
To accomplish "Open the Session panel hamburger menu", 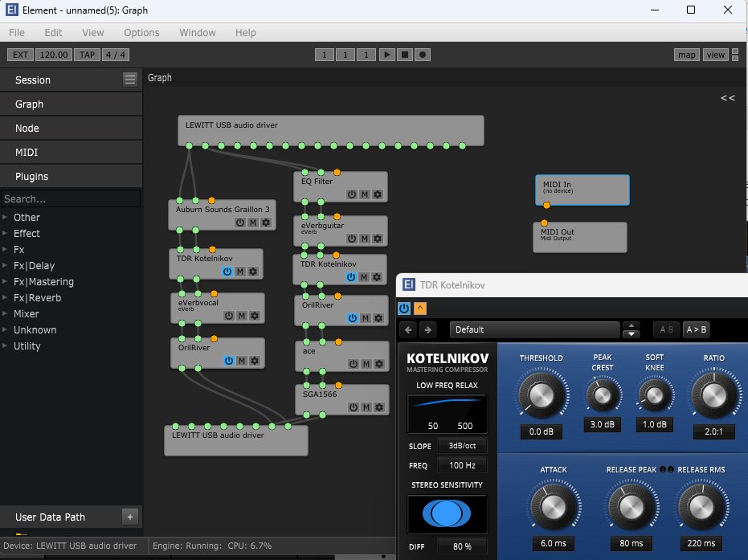I will (130, 80).
